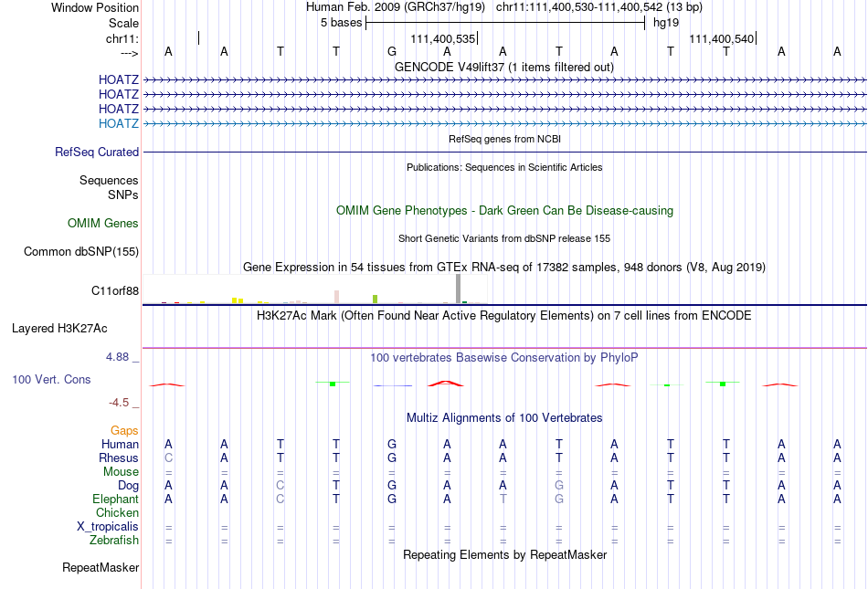
Task: Click Publications: Sequences in Scientific Articles title
Action: [x=504, y=167]
